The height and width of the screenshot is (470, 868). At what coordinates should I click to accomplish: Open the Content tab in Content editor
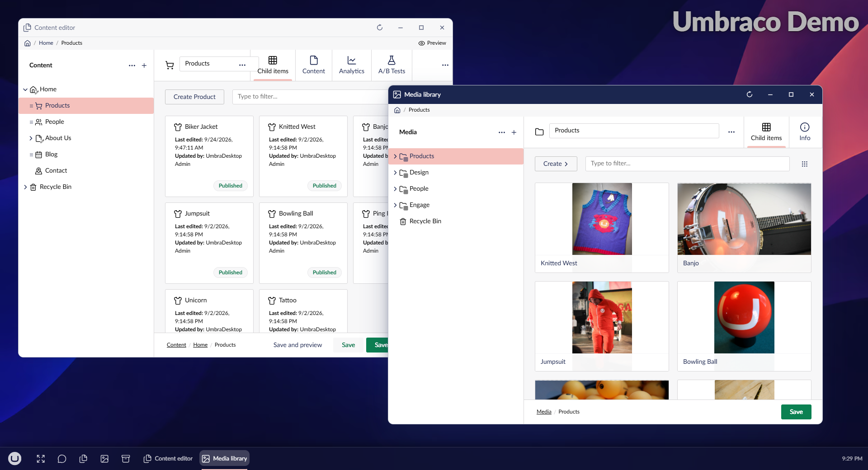(314, 66)
